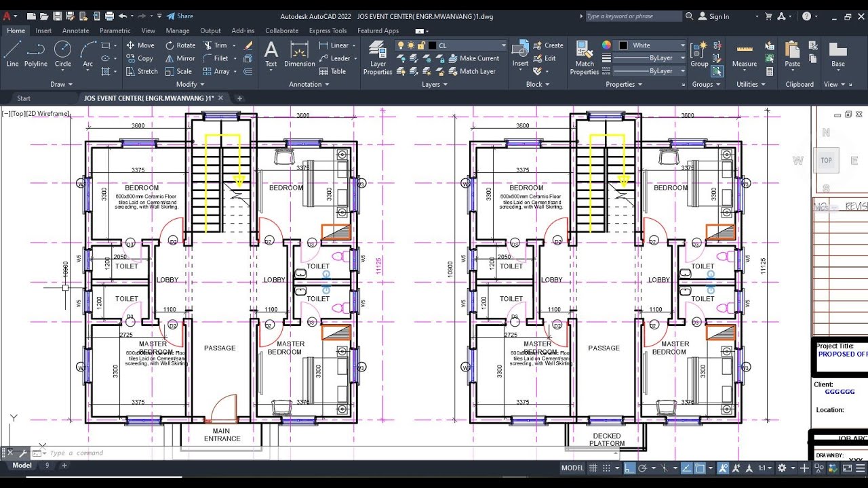Activate the Scale command
This screenshot has height=488, width=868.
coord(178,71)
